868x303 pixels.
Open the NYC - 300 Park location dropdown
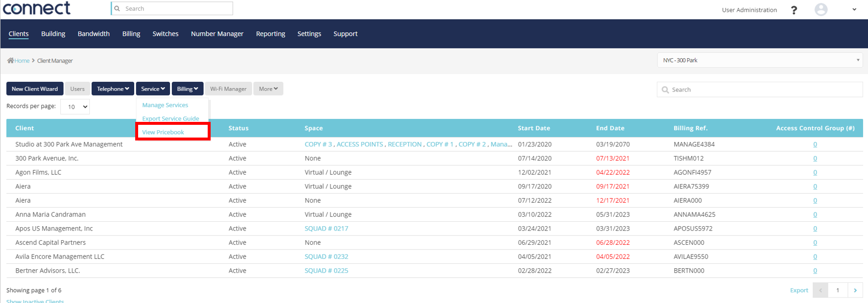coord(759,60)
